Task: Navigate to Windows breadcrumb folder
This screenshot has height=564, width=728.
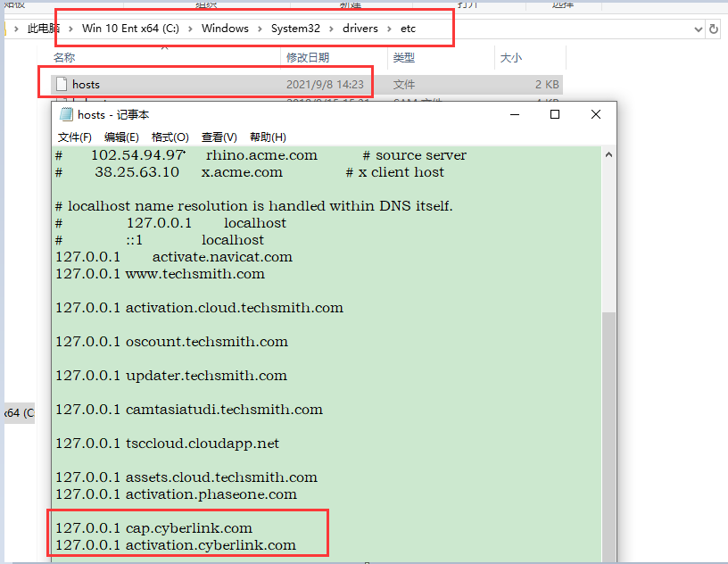Action: click(x=225, y=29)
